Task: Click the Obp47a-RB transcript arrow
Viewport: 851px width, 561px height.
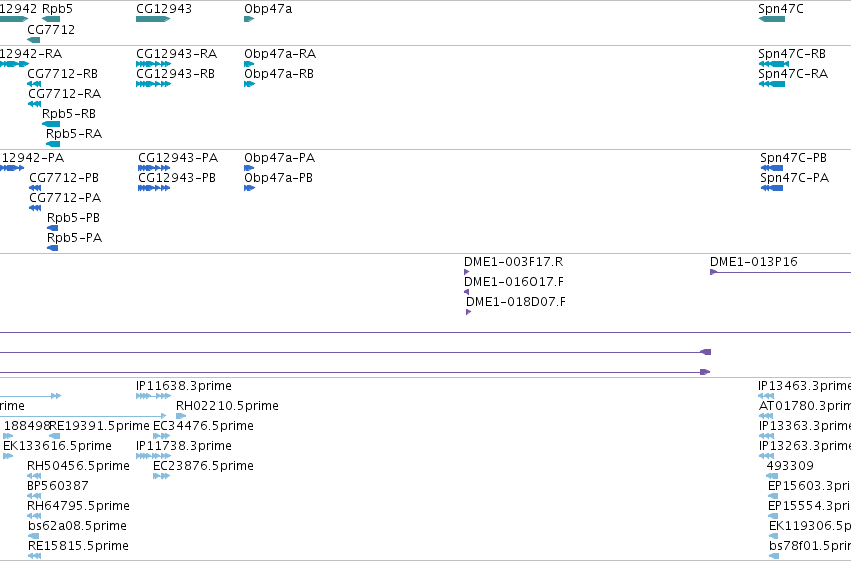Action: pos(250,84)
